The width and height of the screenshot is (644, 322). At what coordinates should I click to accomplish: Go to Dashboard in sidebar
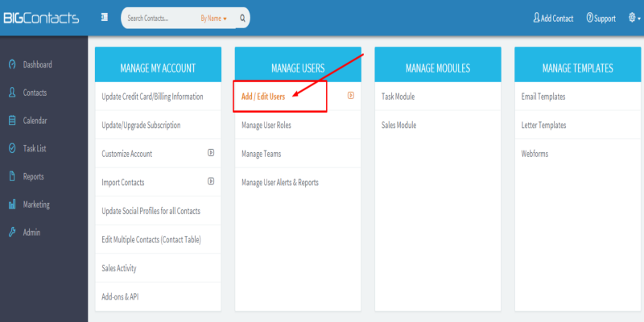click(37, 64)
